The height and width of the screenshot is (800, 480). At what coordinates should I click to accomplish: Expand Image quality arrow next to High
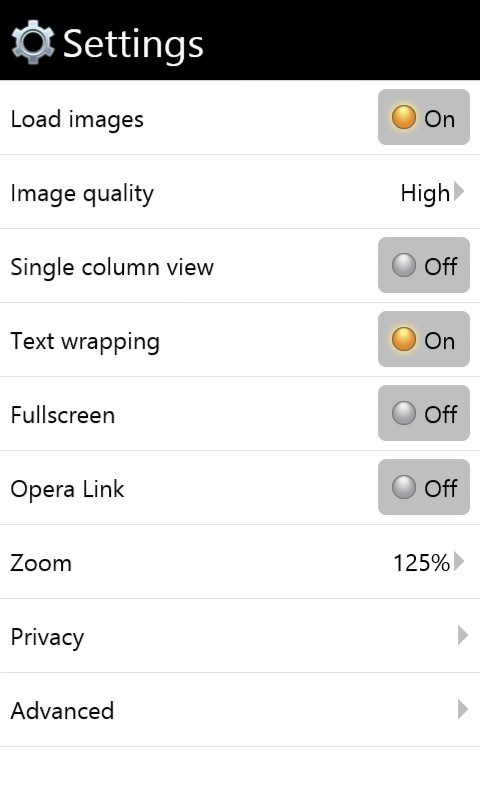click(459, 192)
